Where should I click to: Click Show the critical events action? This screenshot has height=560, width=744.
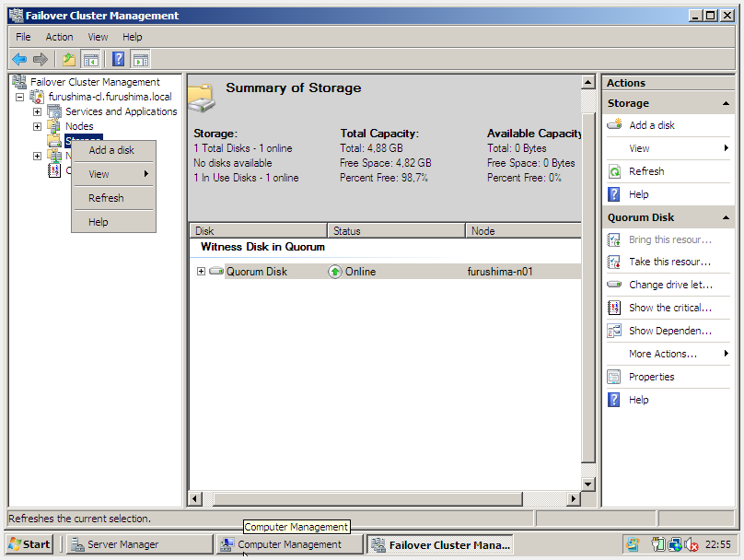(x=670, y=308)
